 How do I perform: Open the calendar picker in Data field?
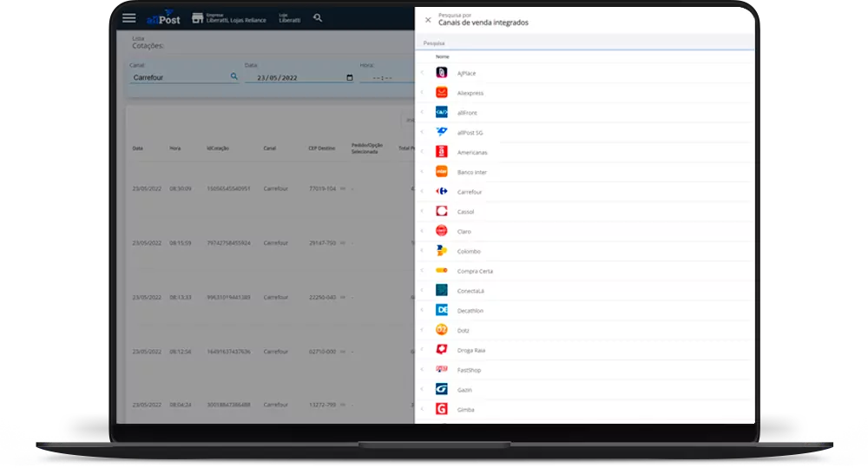pos(350,77)
